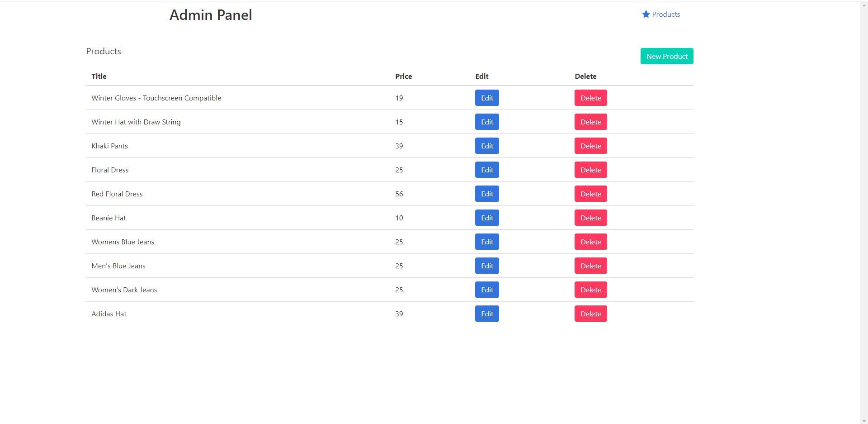Edit the Winter Gloves - Touchscreen Compatible product
The width and height of the screenshot is (868, 424).
(487, 98)
